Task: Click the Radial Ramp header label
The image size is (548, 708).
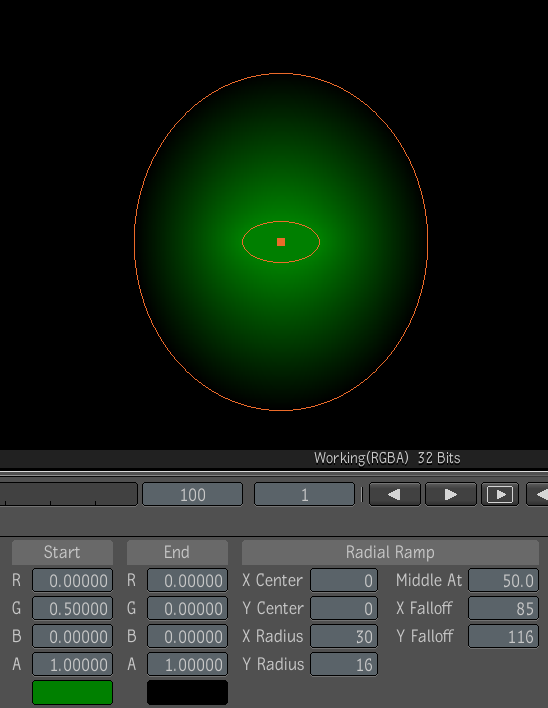Action: 390,552
